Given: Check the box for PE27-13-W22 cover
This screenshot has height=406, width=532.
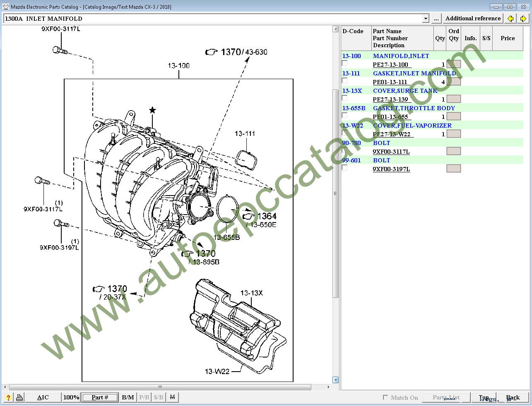Looking at the screenshot, I should (344, 133).
